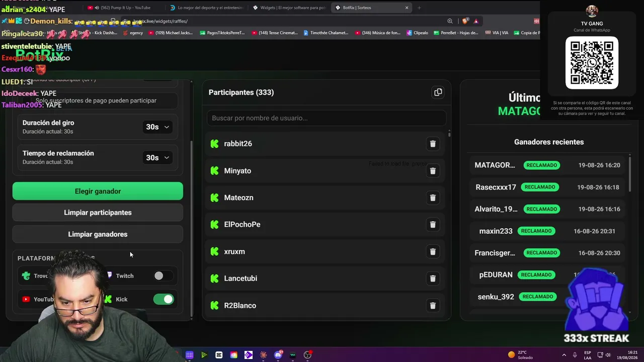Click the YouTube platform icon
Screen dimensions: 644x362
(26, 299)
